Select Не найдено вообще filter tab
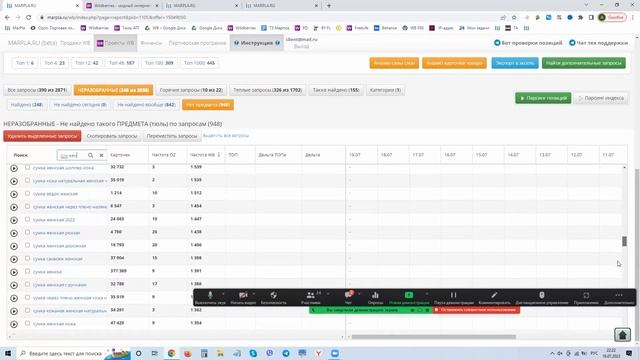 146,105
